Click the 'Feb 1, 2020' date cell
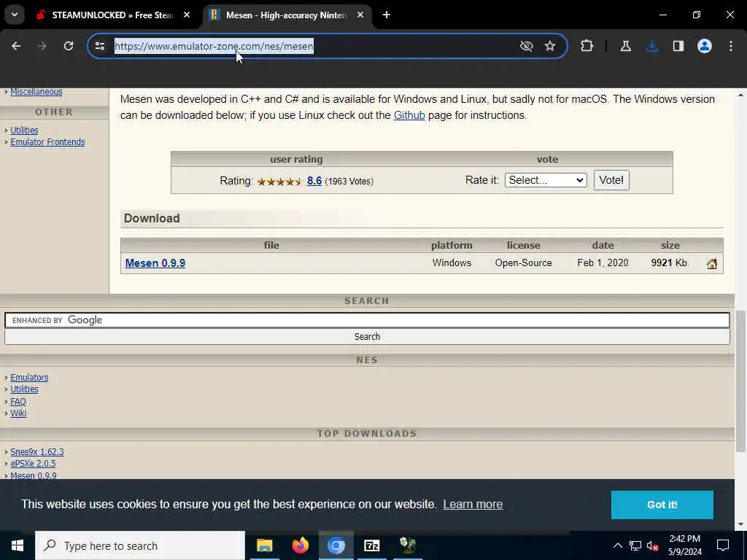This screenshot has height=560, width=747. point(603,262)
